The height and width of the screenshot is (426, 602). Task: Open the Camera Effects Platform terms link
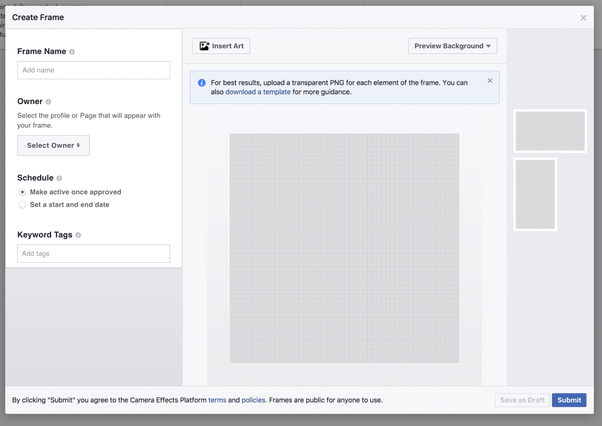click(217, 400)
